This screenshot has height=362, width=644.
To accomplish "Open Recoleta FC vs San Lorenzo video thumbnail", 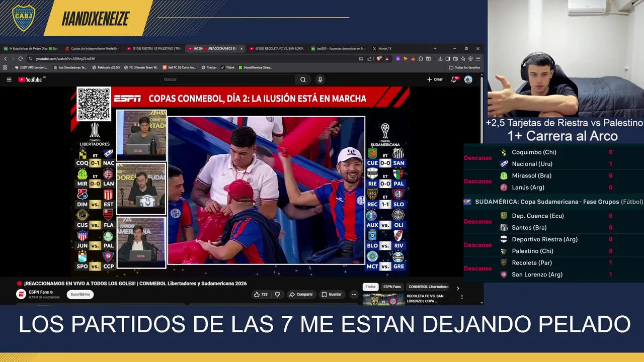I will pos(383,300).
